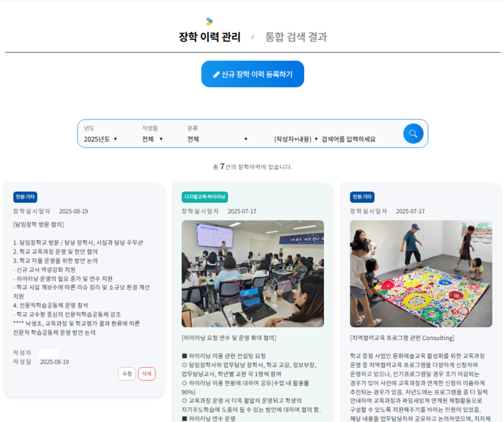Viewport: 504px width, 422px height.
Task: Open the (작성자+내용) search scope dropdown
Action: click(x=296, y=139)
